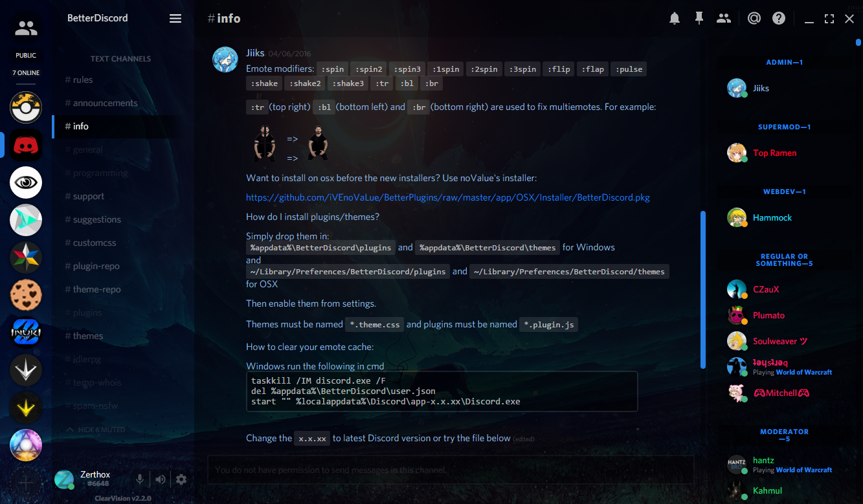Open recent mentions
Viewport: 863px width, 504px height.
pyautogui.click(x=754, y=19)
